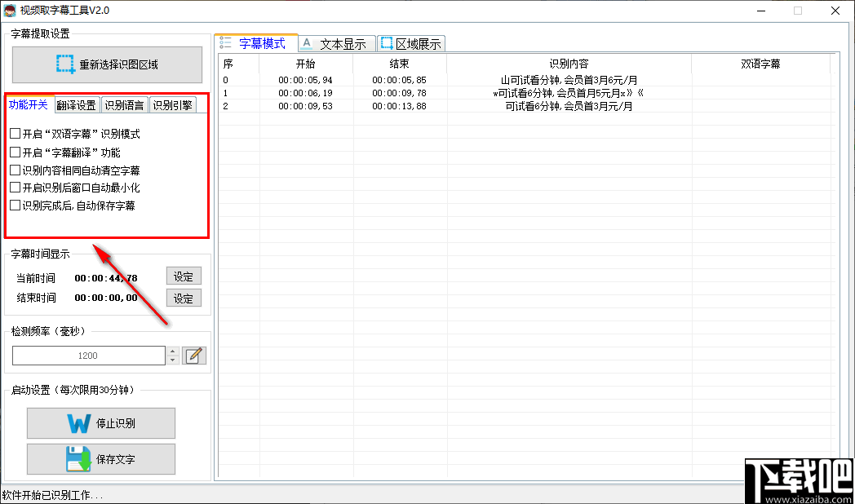Switch to the 翻译设置 tab
The image size is (855, 504).
(76, 104)
